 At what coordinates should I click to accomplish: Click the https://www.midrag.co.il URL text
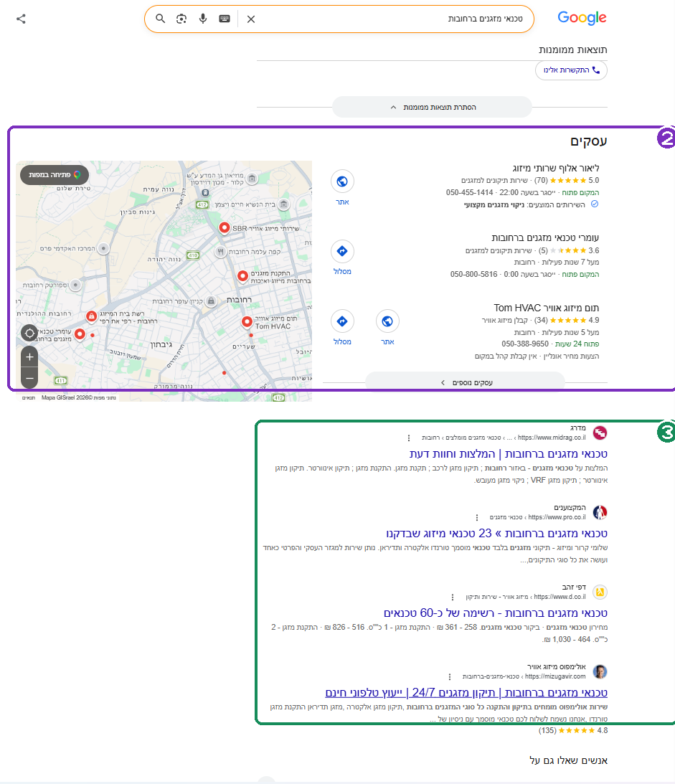(552, 438)
